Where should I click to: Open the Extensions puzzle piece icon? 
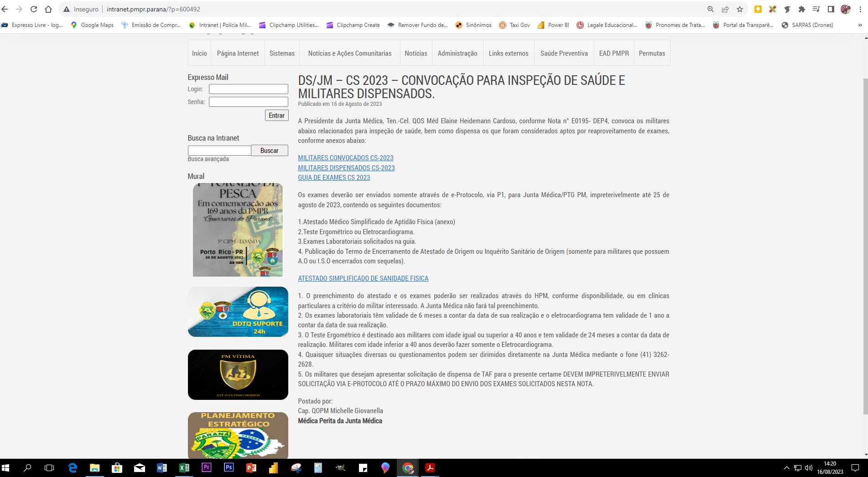(801, 9)
